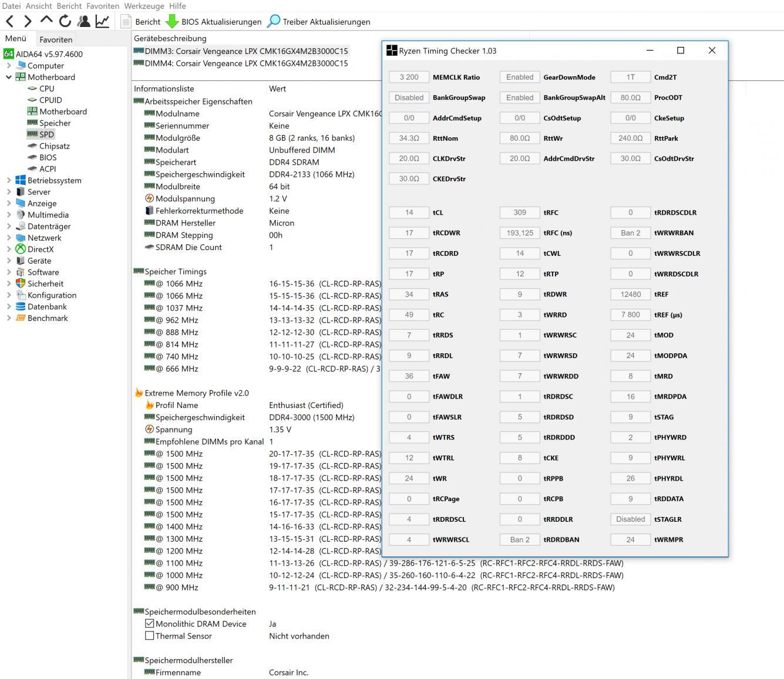Select CPU item under Motherboard

[x=41, y=89]
